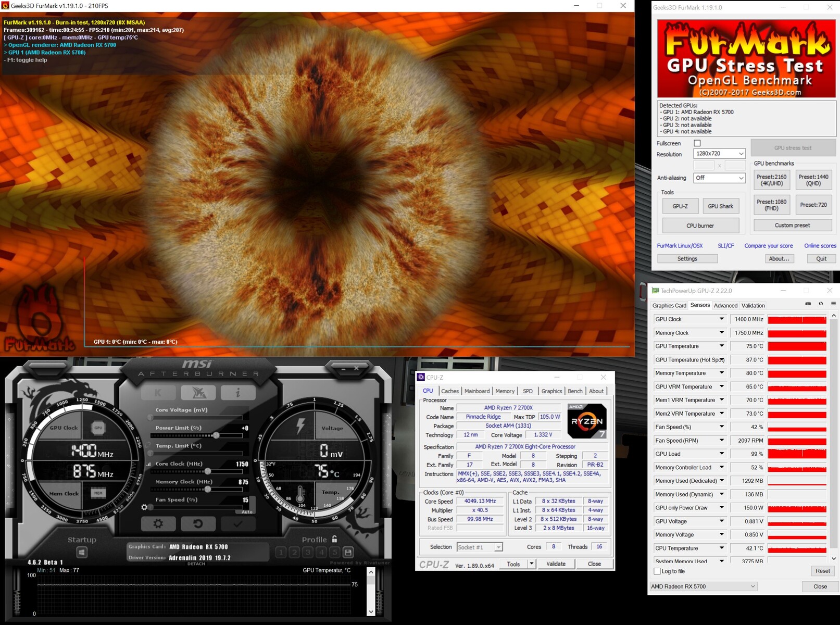The width and height of the screenshot is (840, 625).
Task: Expand the GPU Clock sensor dropdown
Action: (722, 319)
